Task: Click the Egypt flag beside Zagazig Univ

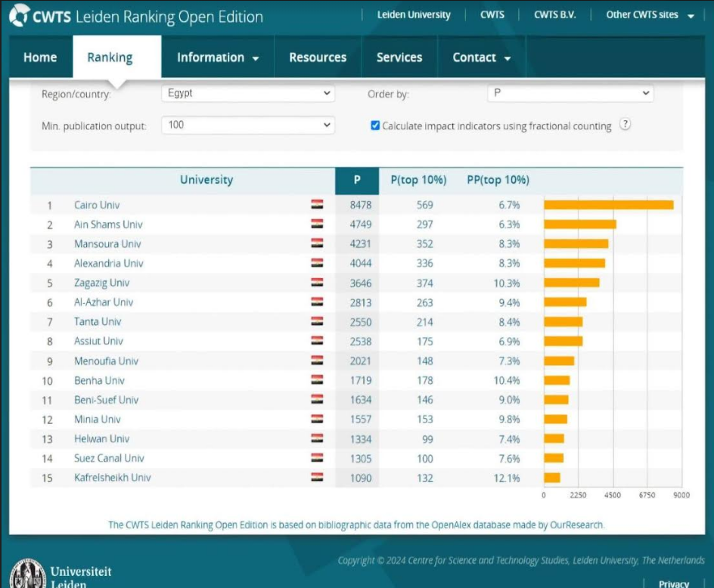Action: tap(317, 283)
